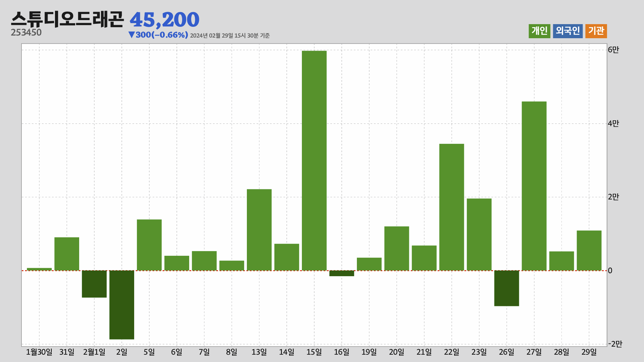Image resolution: width=644 pixels, height=362 pixels.
Task: Click the bar for 19일
Action: pos(369,264)
